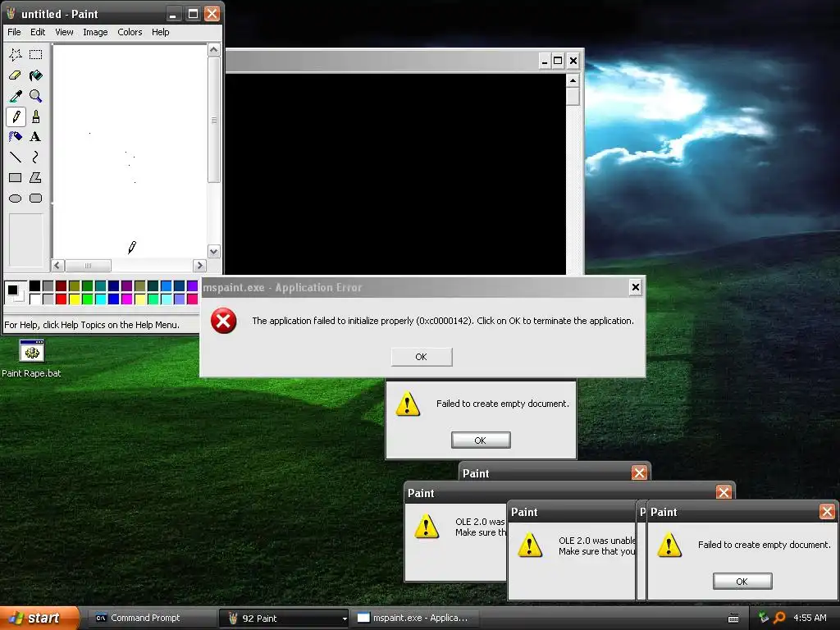Image resolution: width=840 pixels, height=630 pixels.
Task: Open the Edit menu
Action: pyautogui.click(x=38, y=32)
